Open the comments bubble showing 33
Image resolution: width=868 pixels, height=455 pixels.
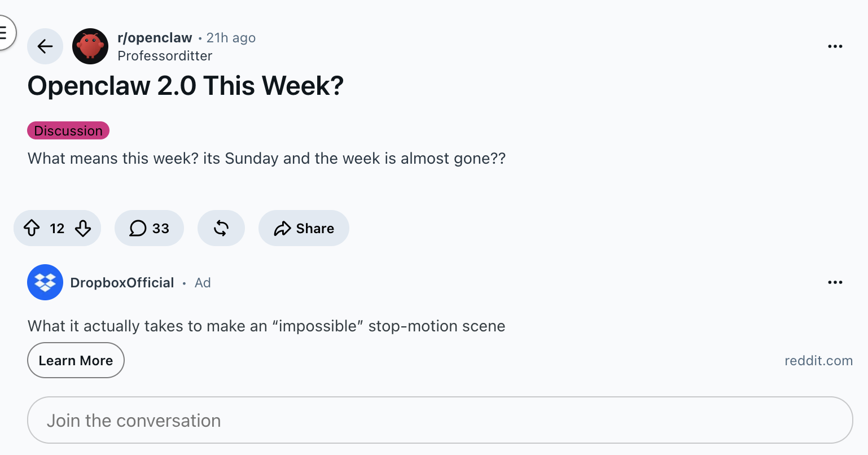(149, 228)
